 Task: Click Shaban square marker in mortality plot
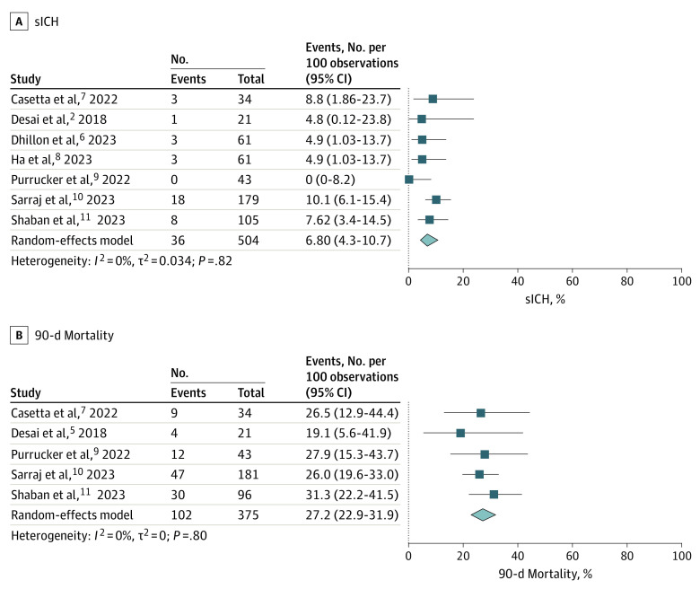click(x=494, y=495)
